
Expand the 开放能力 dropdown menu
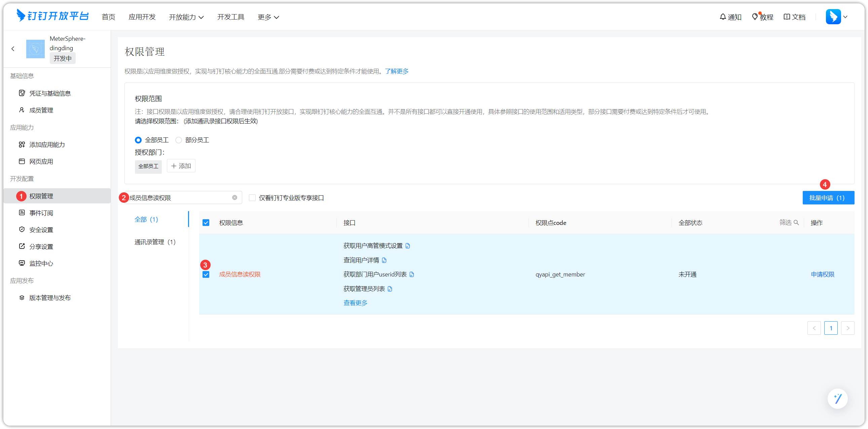(186, 17)
